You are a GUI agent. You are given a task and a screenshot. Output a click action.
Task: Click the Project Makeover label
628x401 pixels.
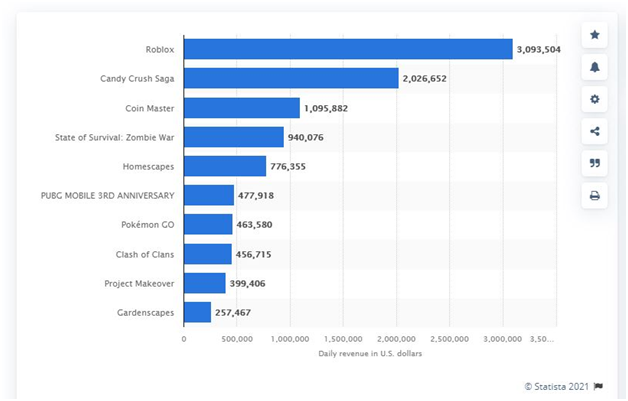click(x=139, y=284)
